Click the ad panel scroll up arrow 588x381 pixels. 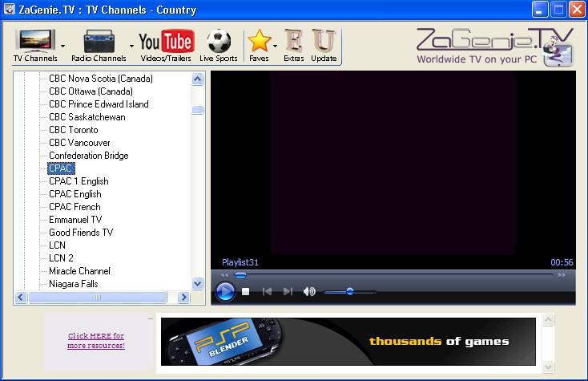548,320
